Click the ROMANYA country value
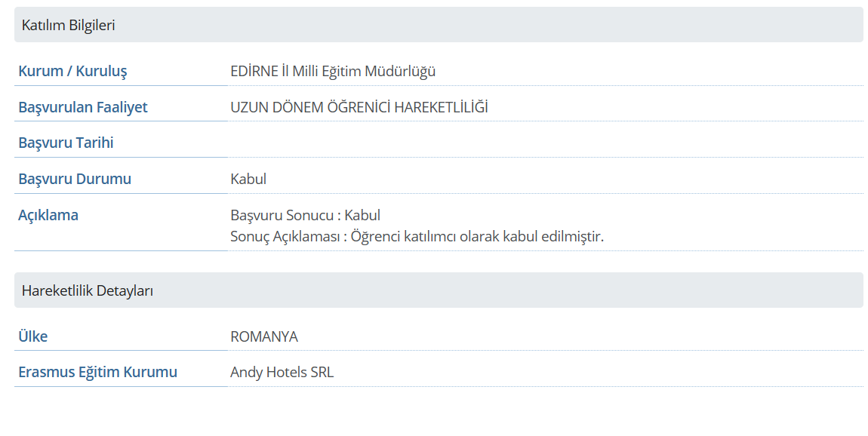Image resolution: width=868 pixels, height=436 pixels. [264, 336]
